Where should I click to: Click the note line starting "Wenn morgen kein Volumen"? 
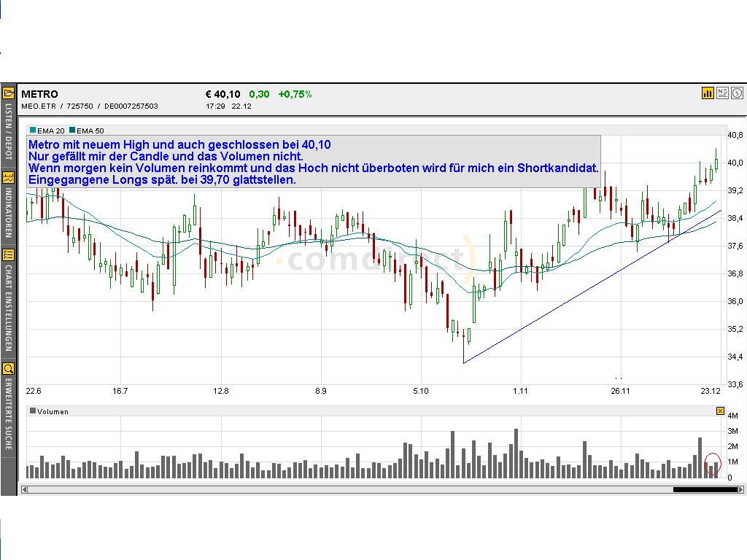click(x=314, y=168)
